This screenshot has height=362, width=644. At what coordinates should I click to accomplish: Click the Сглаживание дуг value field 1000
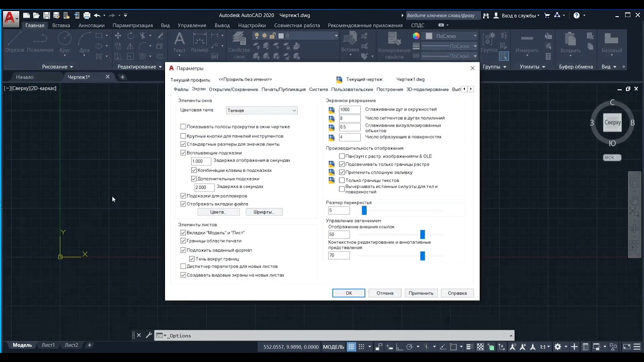coord(350,110)
